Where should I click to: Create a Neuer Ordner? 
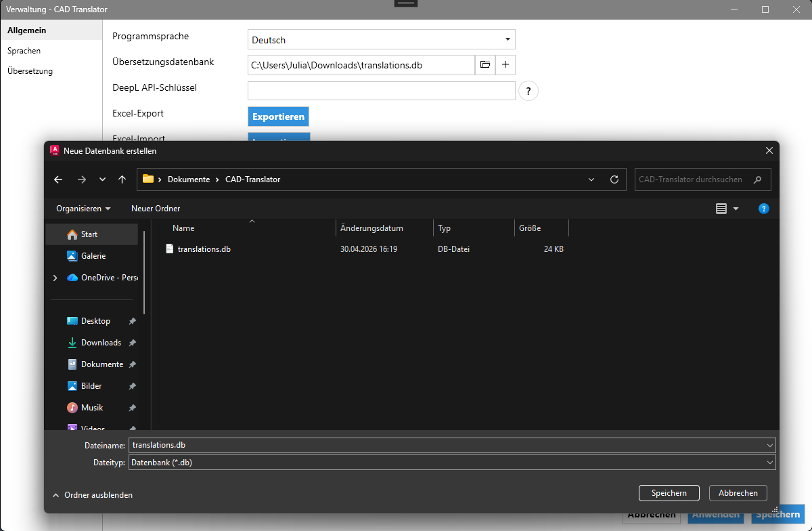point(156,209)
